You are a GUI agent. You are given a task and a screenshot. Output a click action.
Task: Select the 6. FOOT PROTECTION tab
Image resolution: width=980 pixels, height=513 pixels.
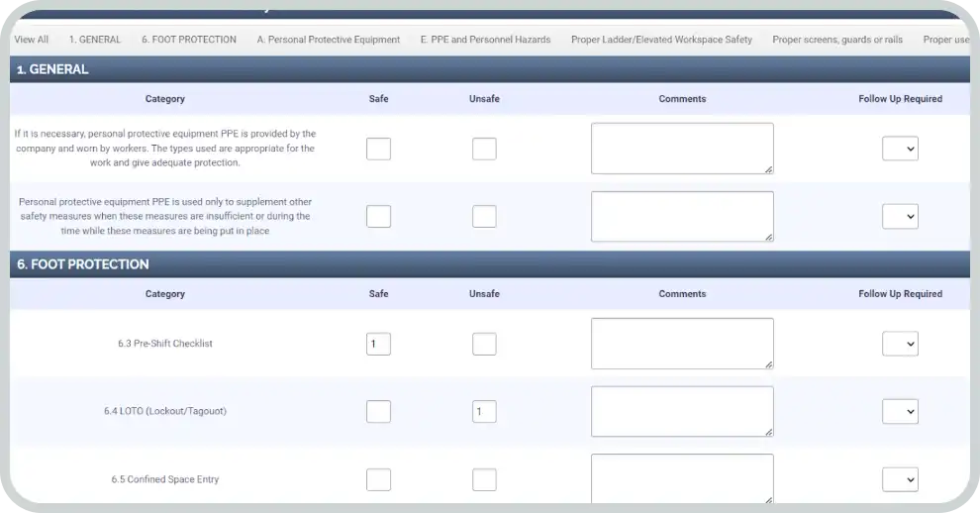[x=189, y=40]
